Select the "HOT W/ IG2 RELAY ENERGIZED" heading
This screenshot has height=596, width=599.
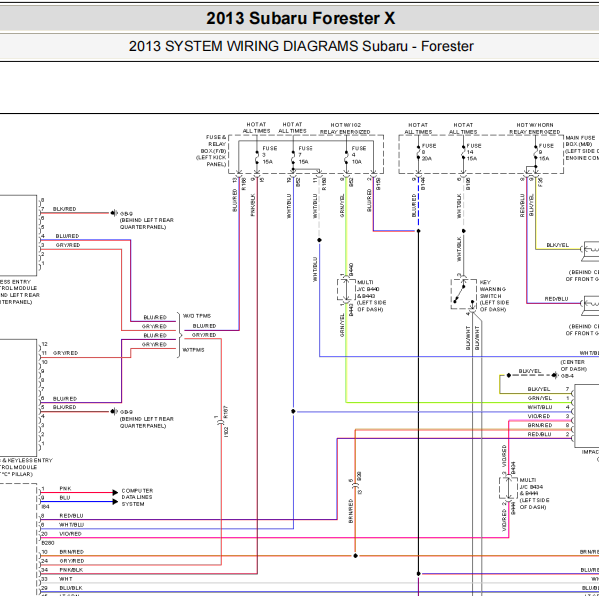[345, 128]
